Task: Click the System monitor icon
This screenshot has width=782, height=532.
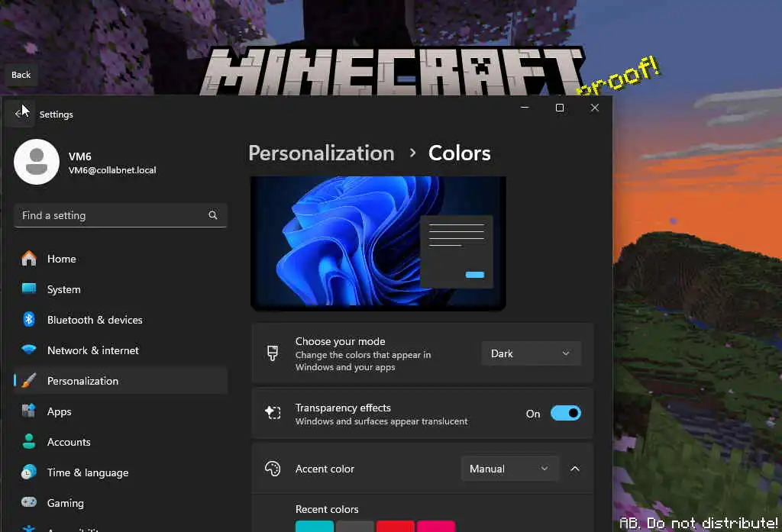Action: pyautogui.click(x=29, y=289)
